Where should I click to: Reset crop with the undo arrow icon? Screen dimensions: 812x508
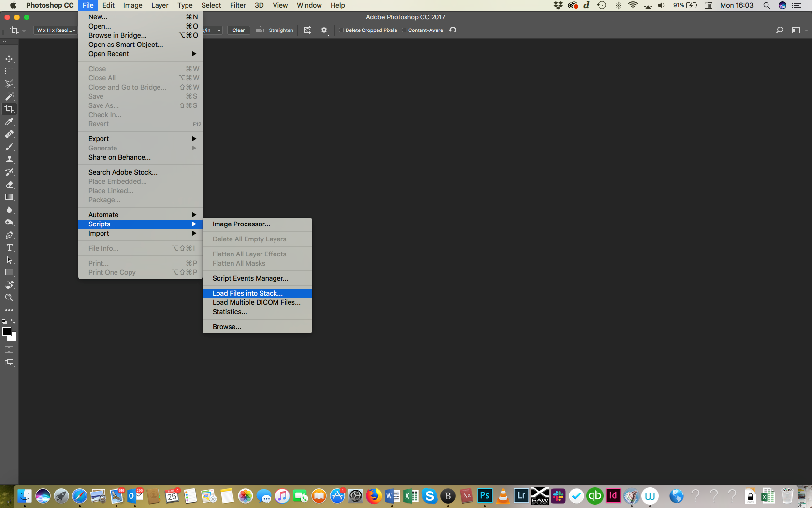[x=452, y=30]
